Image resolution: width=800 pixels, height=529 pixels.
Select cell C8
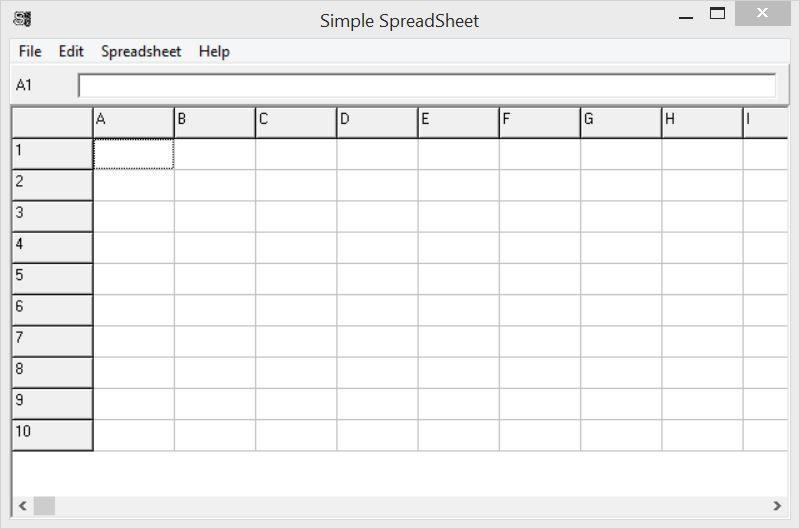click(296, 372)
